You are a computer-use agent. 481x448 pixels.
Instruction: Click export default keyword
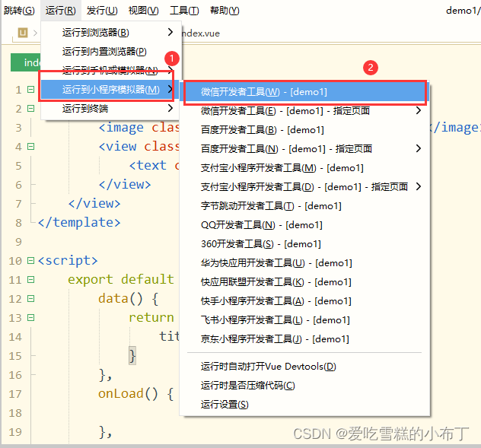click(120, 279)
